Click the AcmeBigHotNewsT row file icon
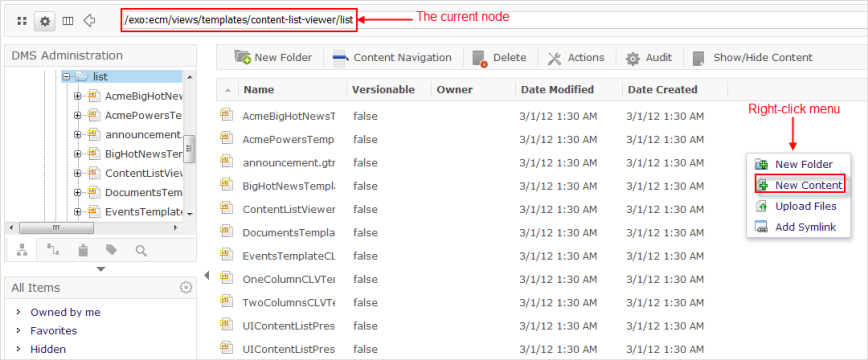 (x=225, y=114)
